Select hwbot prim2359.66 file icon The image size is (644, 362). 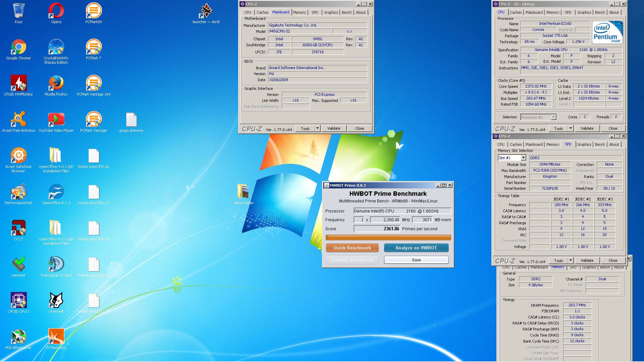coord(94,158)
